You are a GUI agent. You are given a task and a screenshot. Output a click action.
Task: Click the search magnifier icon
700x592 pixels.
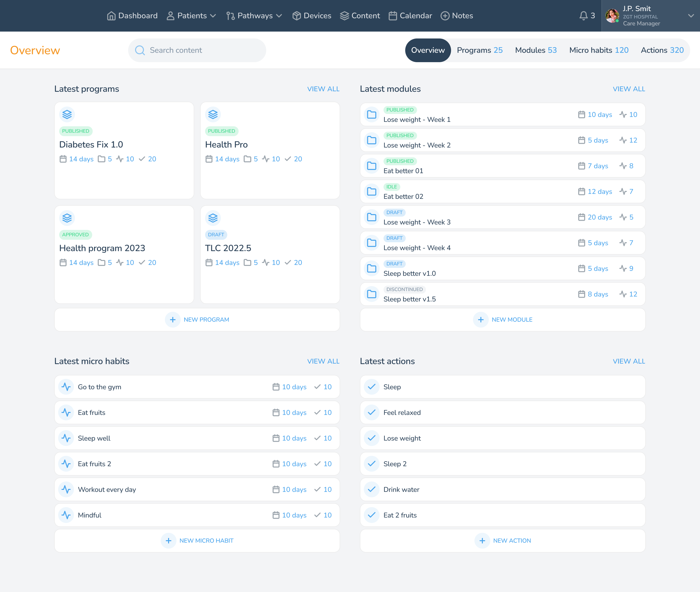tap(140, 50)
